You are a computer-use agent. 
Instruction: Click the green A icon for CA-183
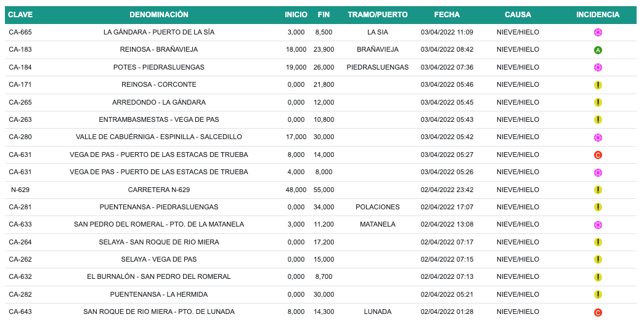598,50
